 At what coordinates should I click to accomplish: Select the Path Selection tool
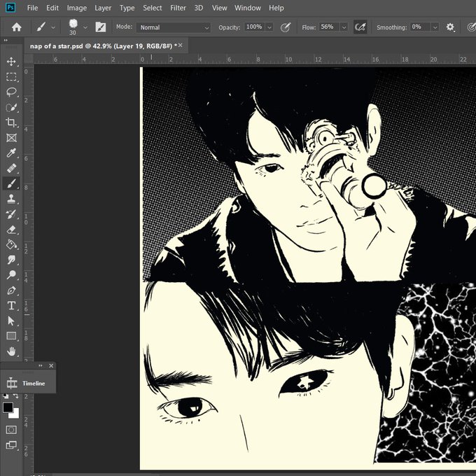[11, 321]
